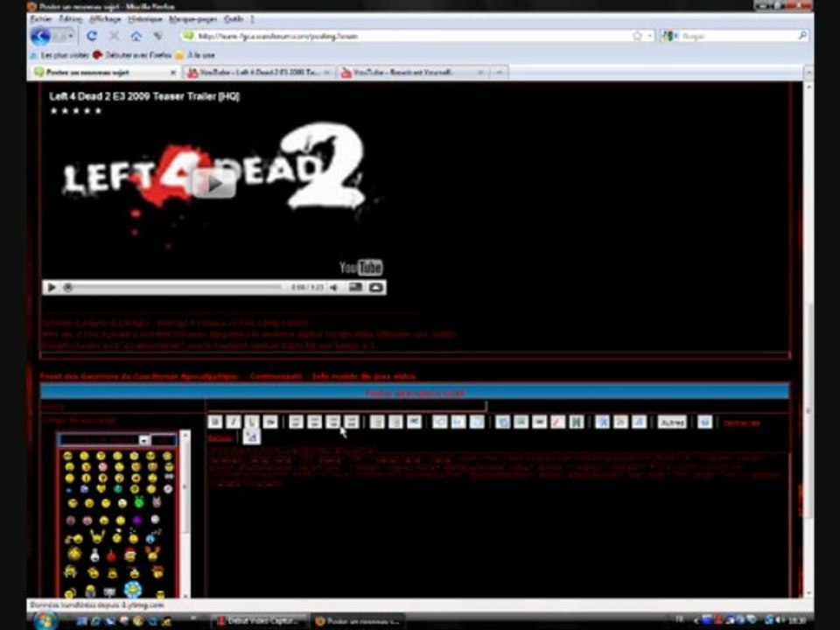This screenshot has height=630, width=840.
Task: Play the Left 4 Dead 2 video overlay button
Action: 214,185
